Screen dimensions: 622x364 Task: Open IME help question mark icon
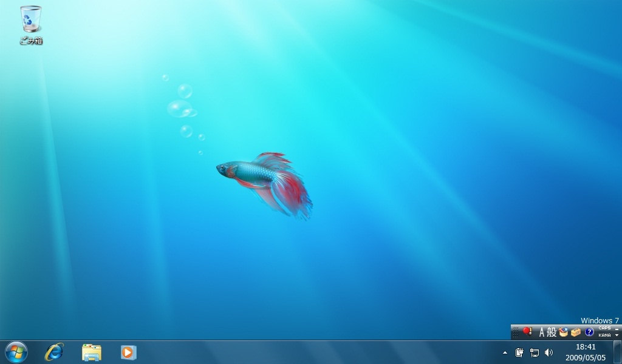589,332
